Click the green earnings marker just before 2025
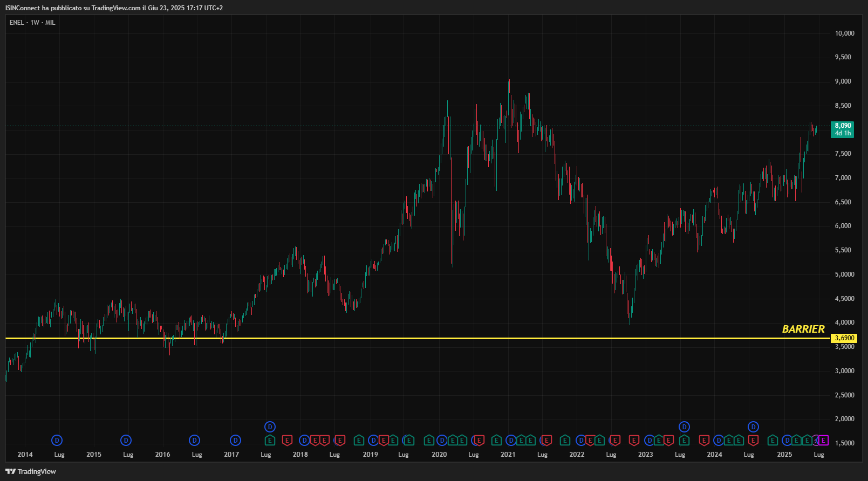This screenshot has height=481, width=868. tap(773, 441)
